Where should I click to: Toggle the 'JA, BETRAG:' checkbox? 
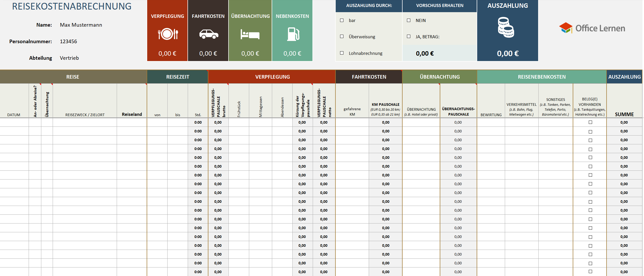(x=409, y=36)
